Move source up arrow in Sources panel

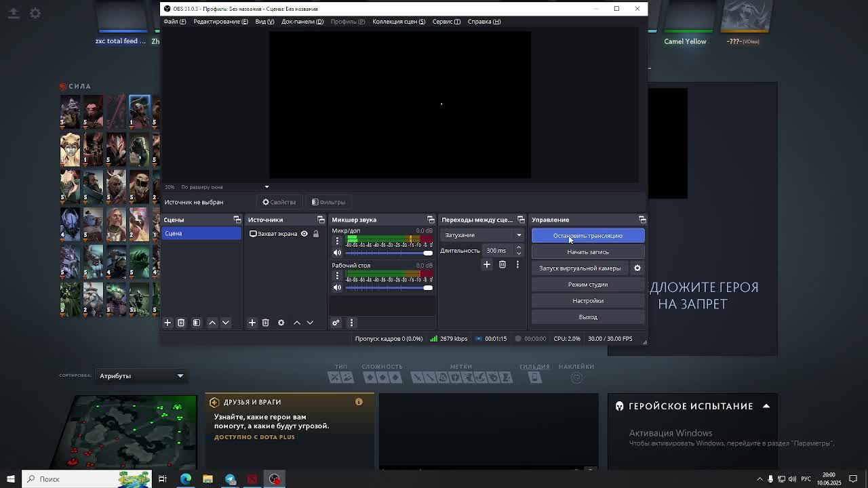coord(296,323)
